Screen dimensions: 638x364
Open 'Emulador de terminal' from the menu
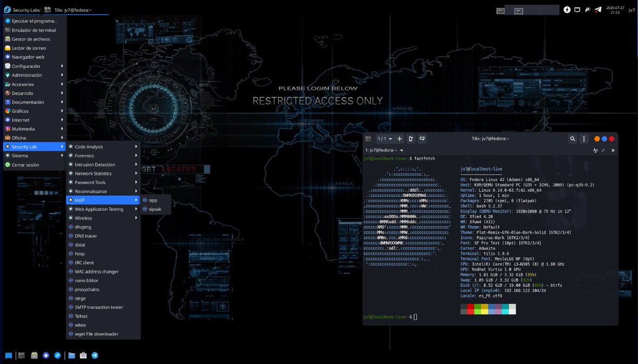point(35,30)
